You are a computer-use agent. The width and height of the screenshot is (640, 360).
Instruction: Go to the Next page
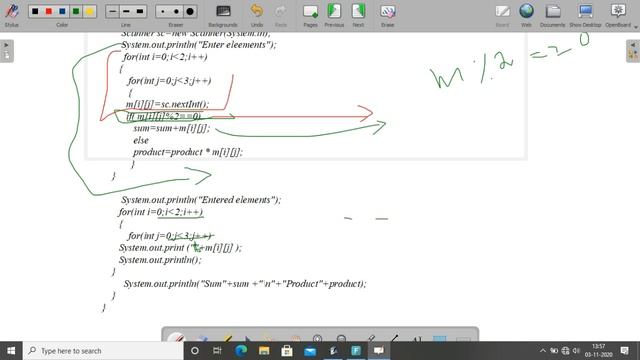(358, 16)
